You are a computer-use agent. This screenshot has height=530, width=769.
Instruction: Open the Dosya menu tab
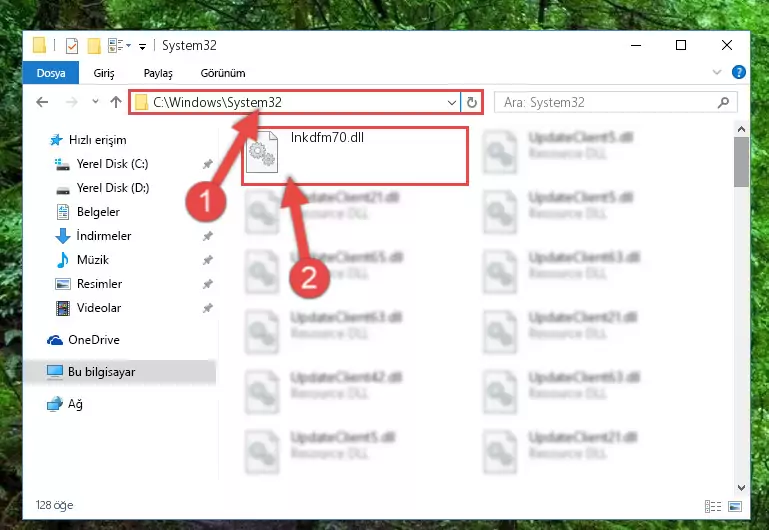[51, 73]
